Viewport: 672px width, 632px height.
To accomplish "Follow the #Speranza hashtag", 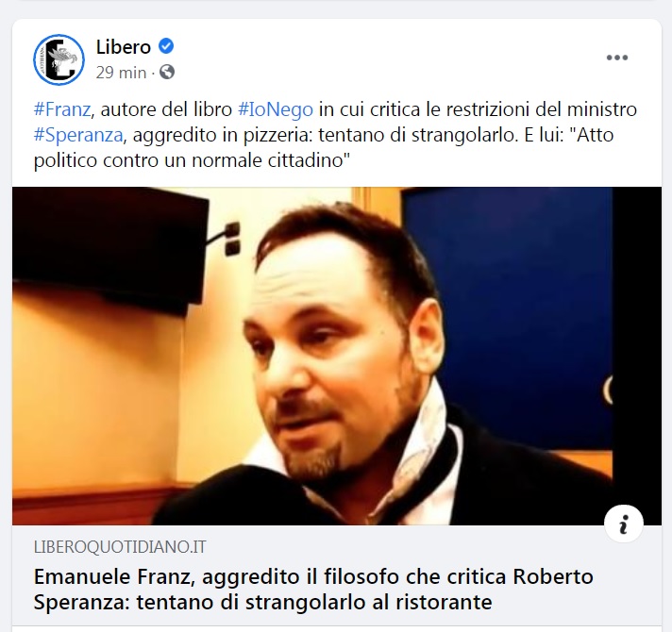I will 78,135.
